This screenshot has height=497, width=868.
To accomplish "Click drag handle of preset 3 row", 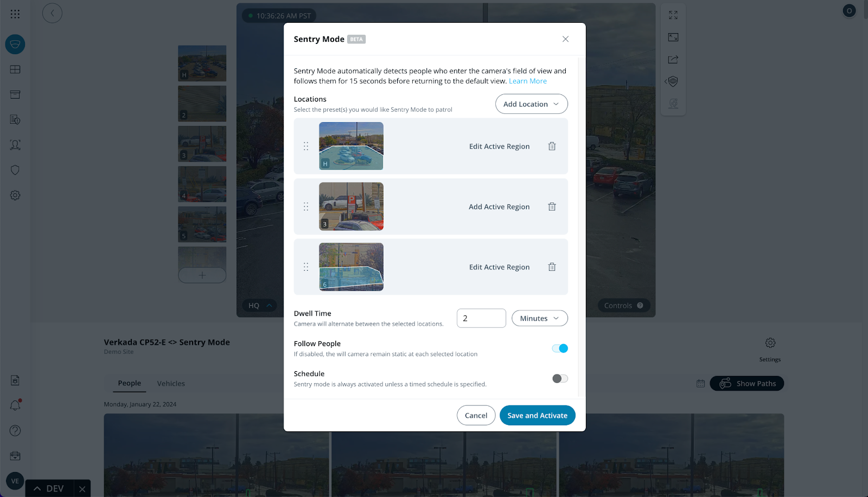I will (x=306, y=207).
